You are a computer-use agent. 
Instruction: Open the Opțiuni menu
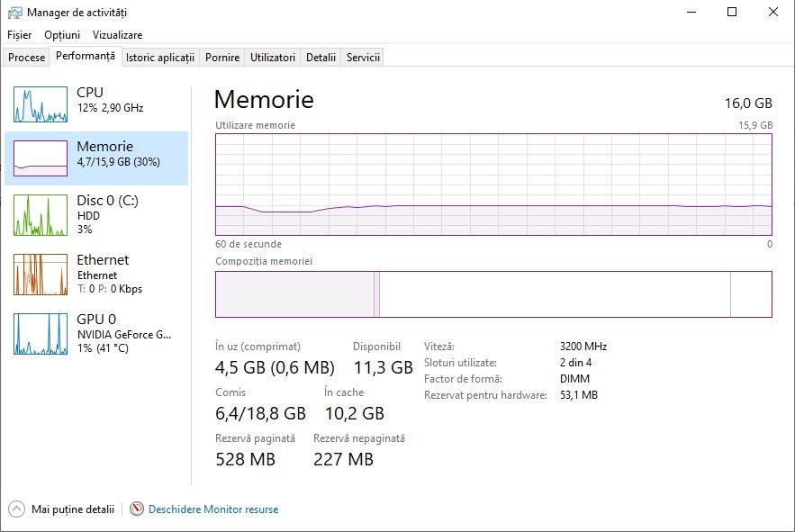coord(62,34)
